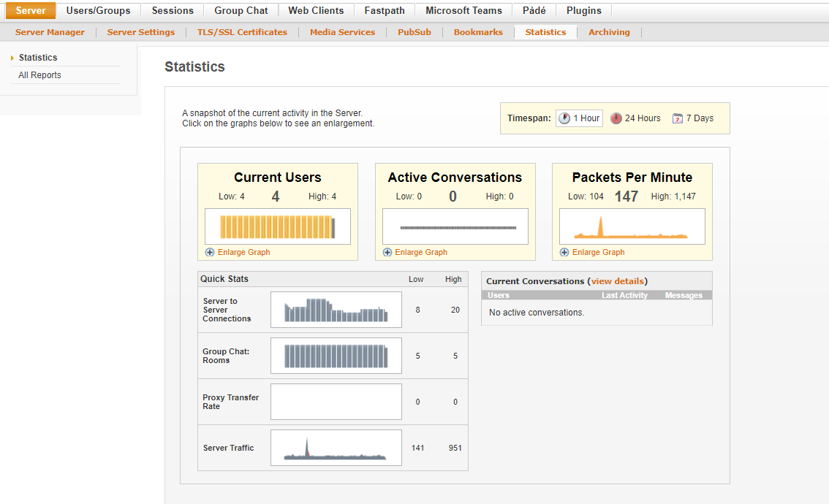Click the enlarge icon under Current Users graph
This screenshot has width=829, height=504.
click(x=210, y=252)
